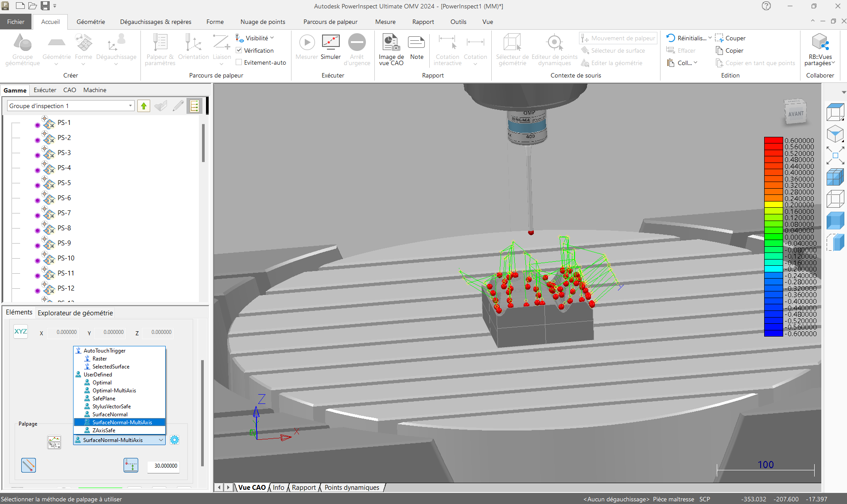Open the Rapport ribbon tab
847x504 pixels.
point(423,22)
